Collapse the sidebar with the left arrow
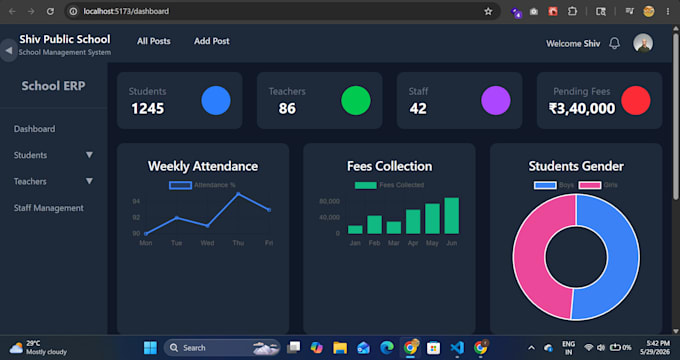 coord(8,50)
